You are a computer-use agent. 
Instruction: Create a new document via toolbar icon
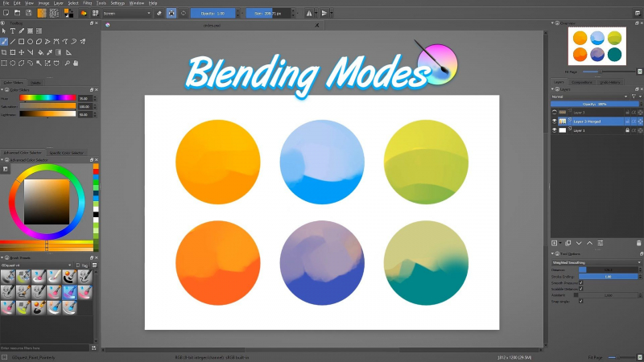(x=6, y=13)
